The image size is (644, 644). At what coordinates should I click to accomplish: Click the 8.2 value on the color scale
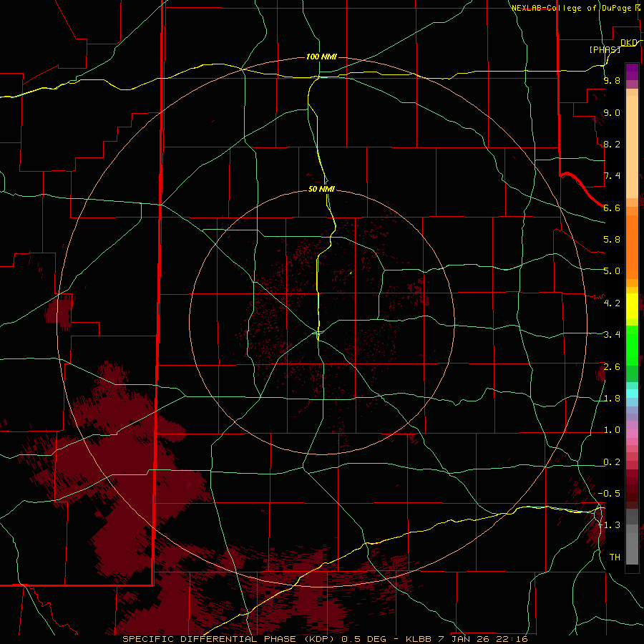click(612, 144)
